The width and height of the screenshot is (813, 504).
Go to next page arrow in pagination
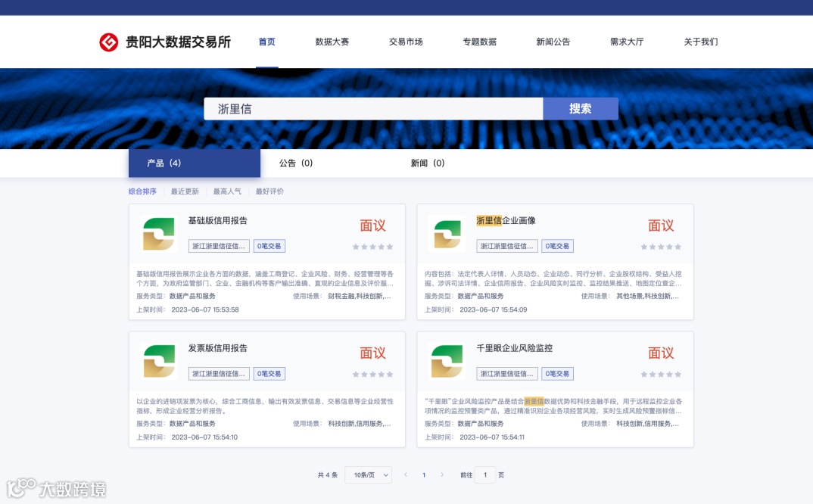(x=442, y=474)
